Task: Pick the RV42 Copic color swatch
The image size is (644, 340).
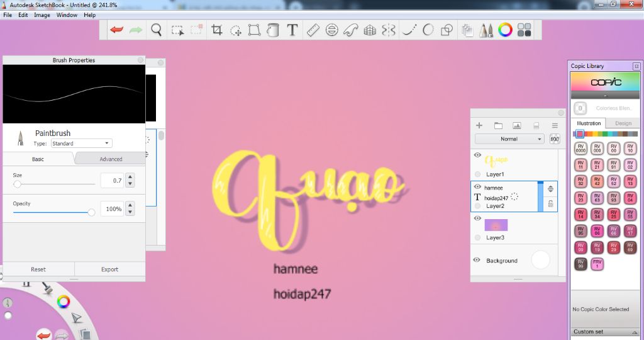Action: [x=597, y=181]
